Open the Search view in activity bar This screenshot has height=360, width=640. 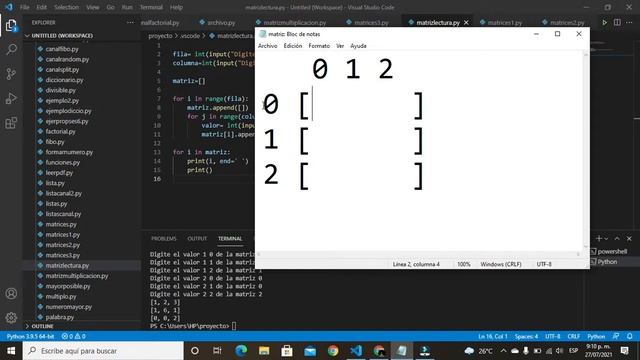(x=11, y=50)
